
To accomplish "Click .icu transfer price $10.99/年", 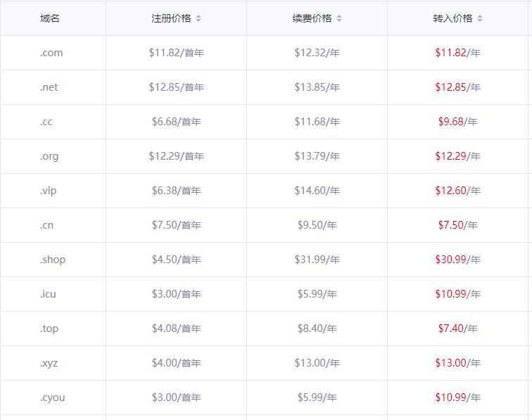I will 457,294.
